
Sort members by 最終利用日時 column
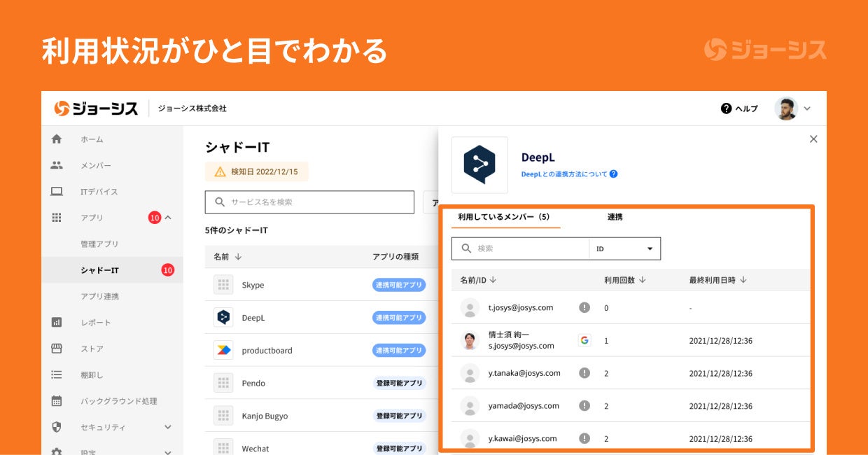717,280
